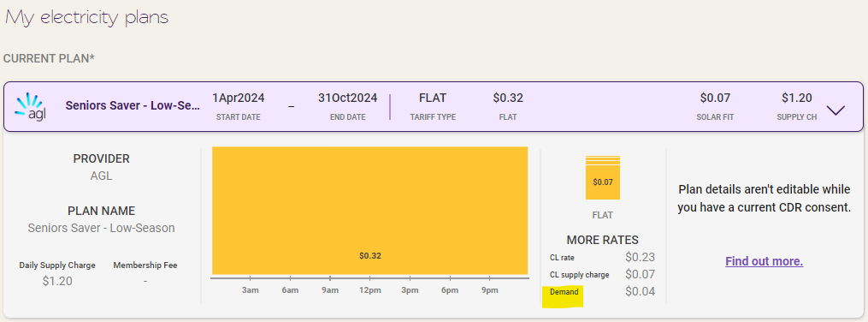Click the $0.04 demand rate value
This screenshot has height=322, width=868.
click(640, 291)
